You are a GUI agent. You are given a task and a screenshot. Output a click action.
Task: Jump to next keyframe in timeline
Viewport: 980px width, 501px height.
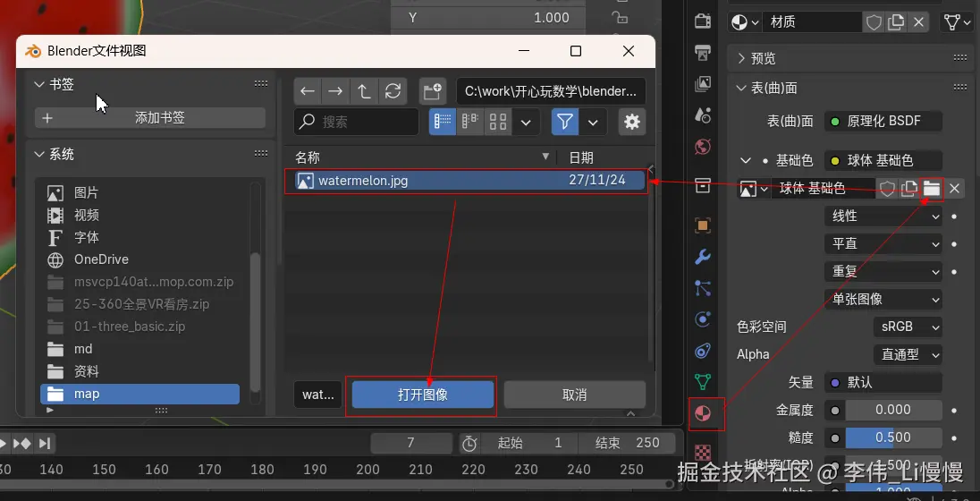coord(21,444)
